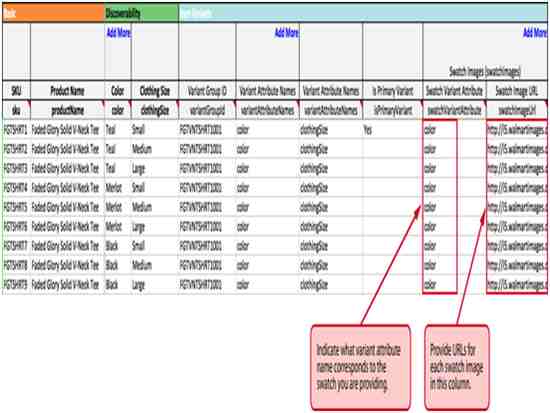Select SKU cell FGTSHIRT4
Image resolution: width=550 pixels, height=413 pixels.
[16, 188]
